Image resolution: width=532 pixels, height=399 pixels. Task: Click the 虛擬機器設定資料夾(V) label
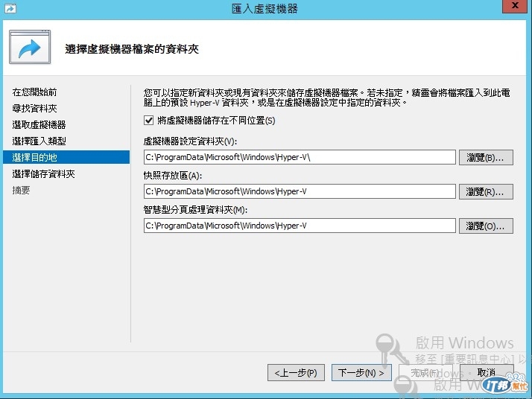pos(190,141)
